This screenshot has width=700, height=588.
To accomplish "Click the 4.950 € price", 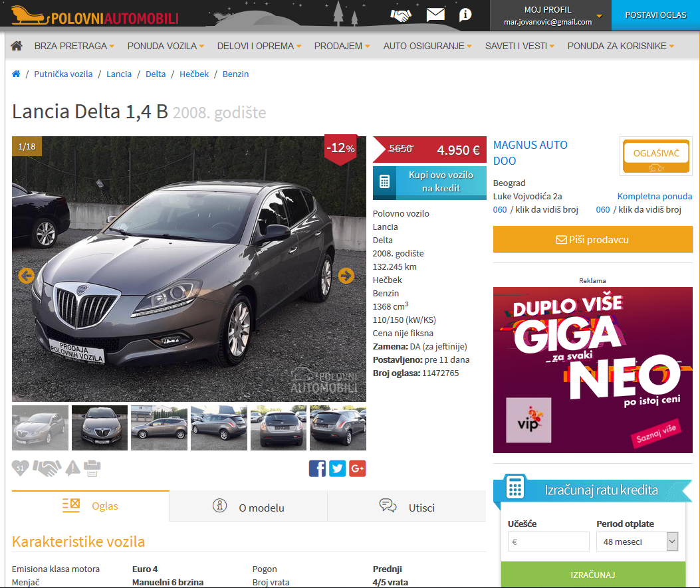I will tap(459, 150).
